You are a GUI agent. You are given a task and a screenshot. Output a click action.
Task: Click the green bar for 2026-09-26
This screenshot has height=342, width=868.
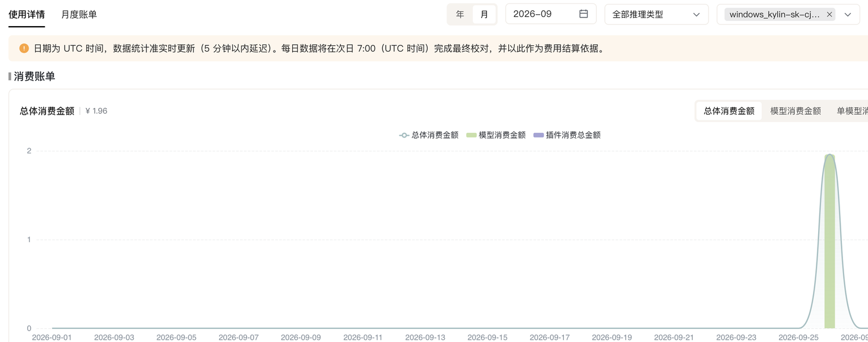829,241
